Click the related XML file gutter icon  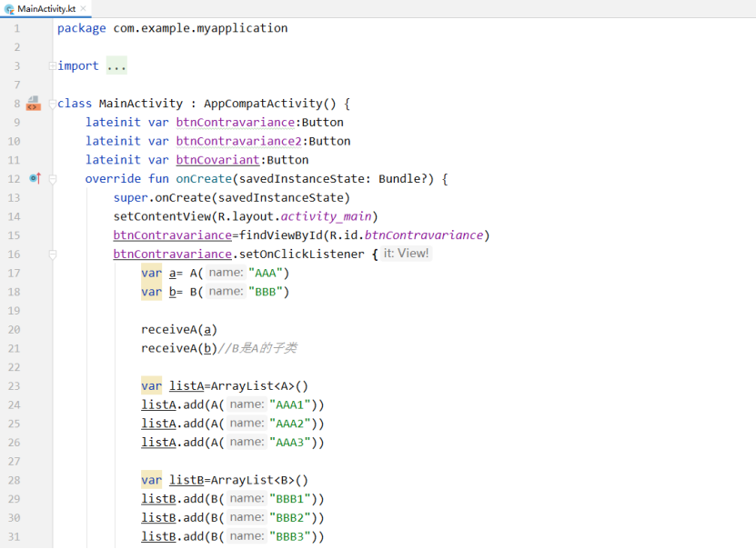tap(33, 104)
